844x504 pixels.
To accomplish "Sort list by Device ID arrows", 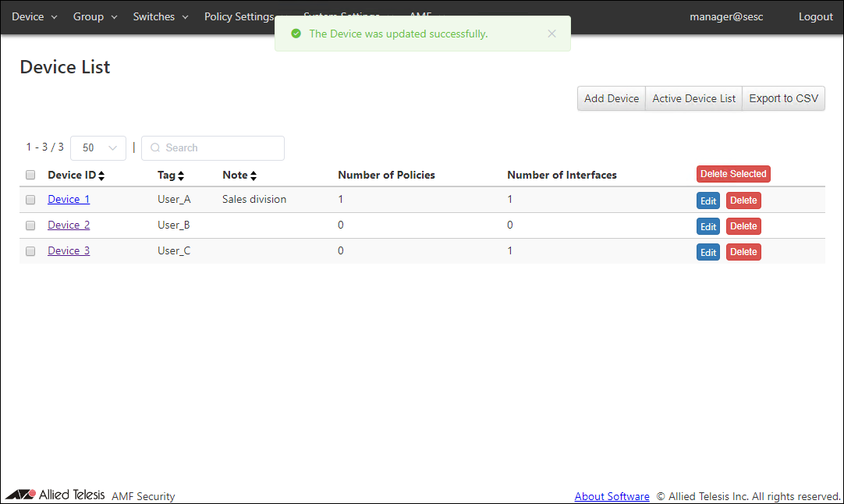I will click(x=101, y=176).
